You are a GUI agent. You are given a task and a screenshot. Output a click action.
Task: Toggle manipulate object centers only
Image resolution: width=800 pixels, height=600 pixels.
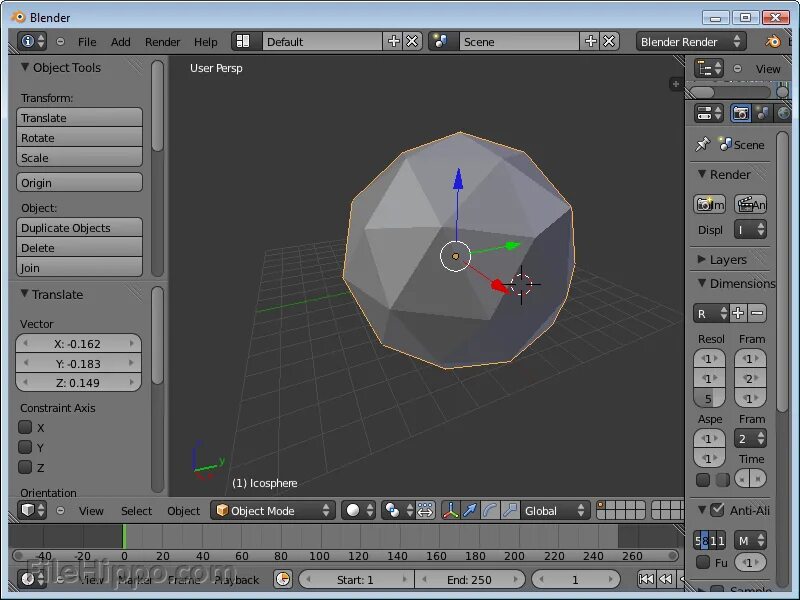pyautogui.click(x=425, y=510)
